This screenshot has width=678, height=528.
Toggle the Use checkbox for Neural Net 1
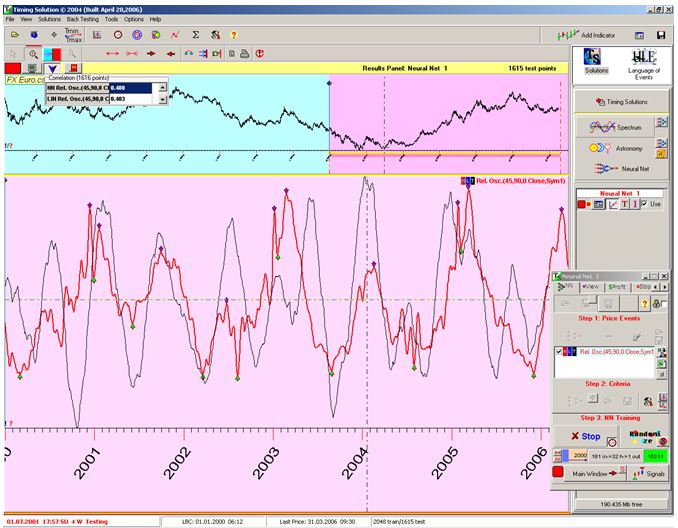tap(644, 203)
